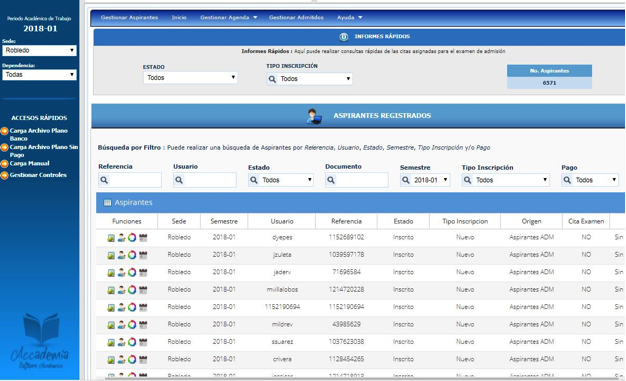The height and width of the screenshot is (381, 626).
Task: Click reference number 43985629
Action: pyautogui.click(x=346, y=324)
